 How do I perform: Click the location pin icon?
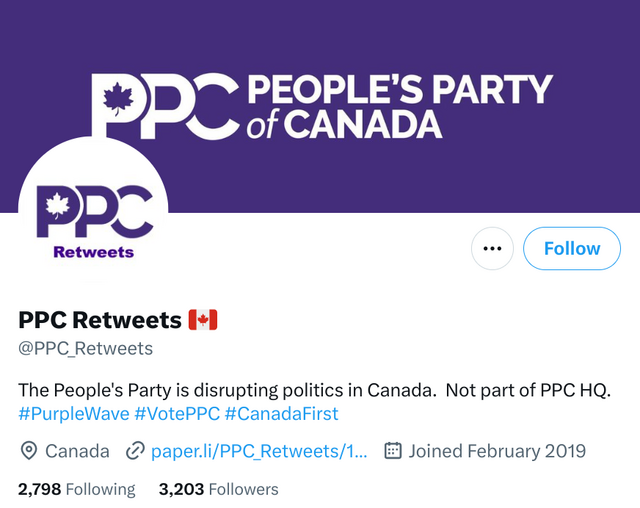tap(29, 451)
